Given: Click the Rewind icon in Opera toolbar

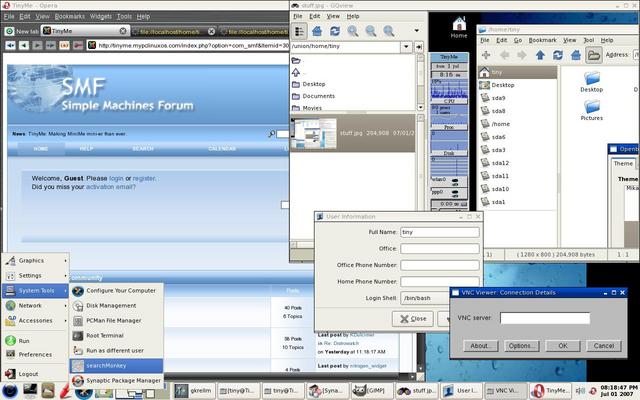Looking at the screenshot, I should [x=10, y=45].
